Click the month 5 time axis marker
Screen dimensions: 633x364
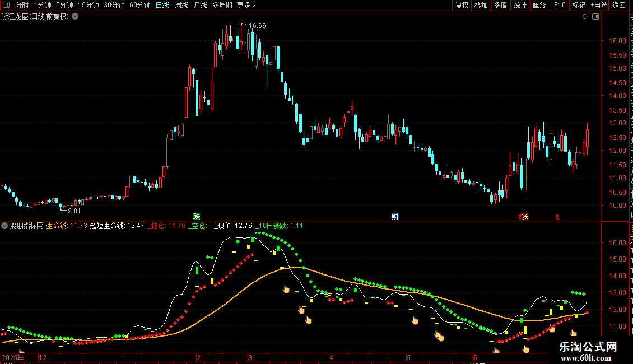[x=408, y=357]
